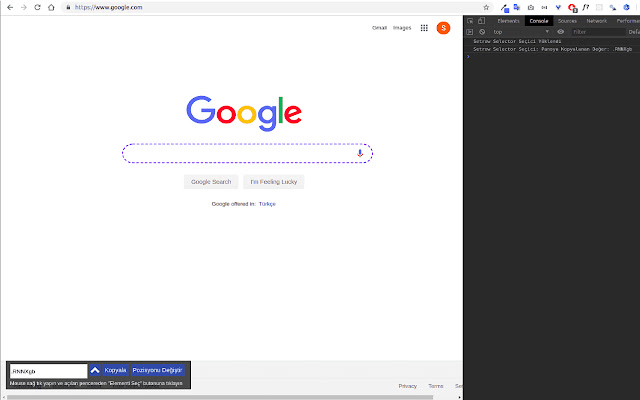This screenshot has height=400, width=640.
Task: Click the Pozisyonu Değiştir button
Action: [157, 370]
